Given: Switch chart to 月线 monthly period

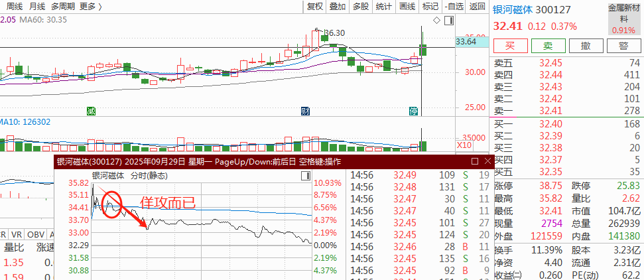Looking at the screenshot, I should [x=37, y=6].
